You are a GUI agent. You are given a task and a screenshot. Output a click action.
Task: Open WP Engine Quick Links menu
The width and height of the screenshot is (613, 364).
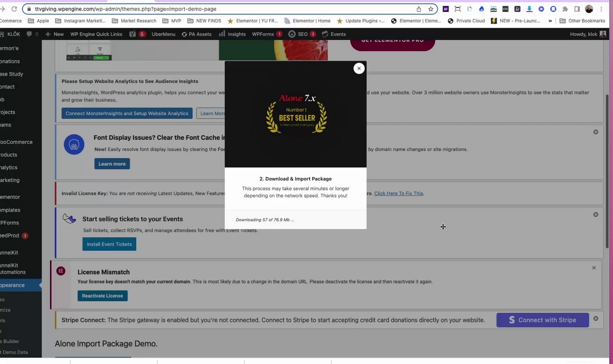(96, 34)
